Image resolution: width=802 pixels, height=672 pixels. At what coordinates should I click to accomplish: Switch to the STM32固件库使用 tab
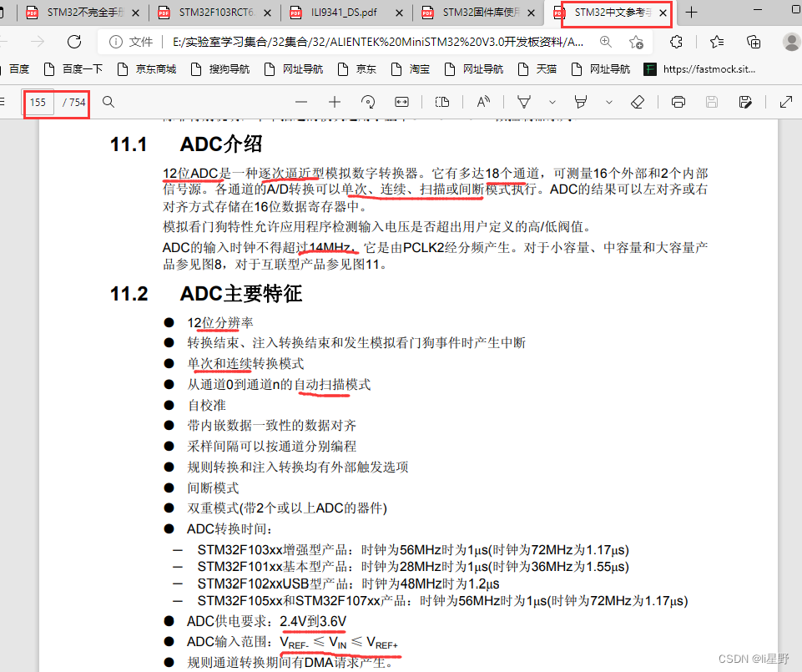tap(479, 13)
